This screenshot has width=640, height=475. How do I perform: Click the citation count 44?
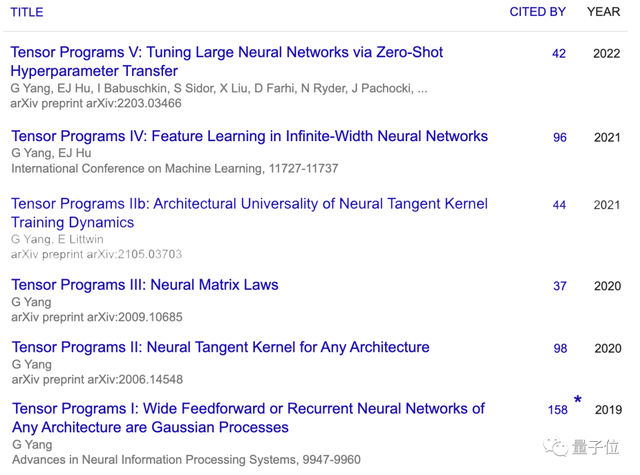click(559, 205)
